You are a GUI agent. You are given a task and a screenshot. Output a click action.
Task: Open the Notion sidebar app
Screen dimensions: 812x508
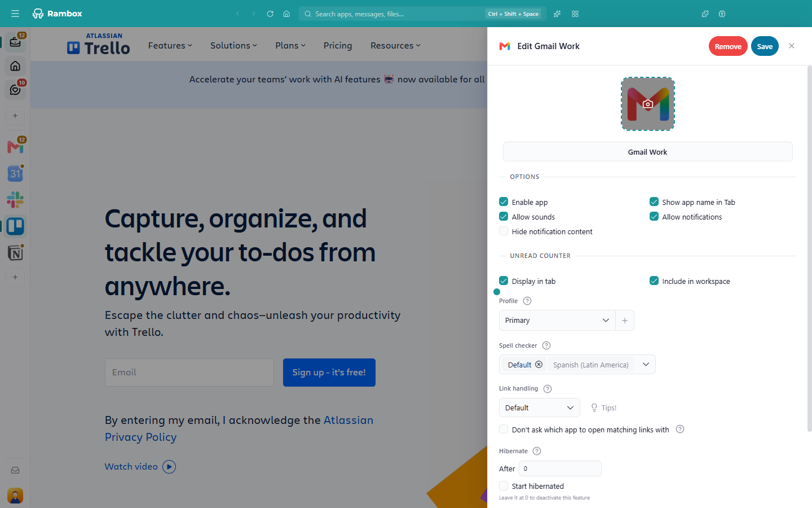pyautogui.click(x=15, y=253)
